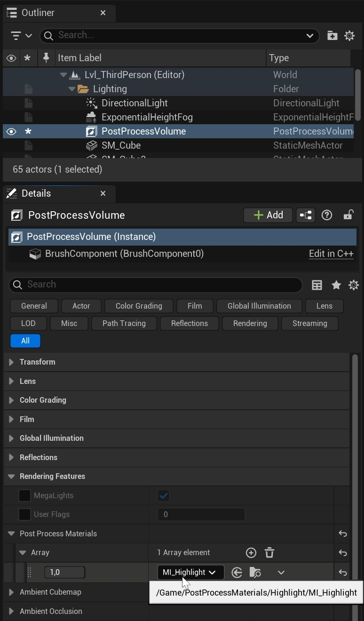Uncheck the MegaLights value checkbox
The height and width of the screenshot is (621, 364).
163,495
